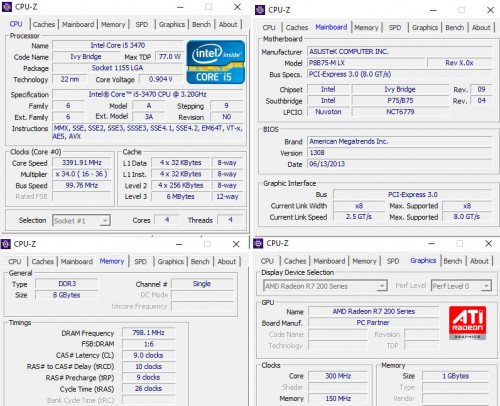Click the GPU memory size 1 GBytes value
The height and width of the screenshot is (406, 500).
coord(456,376)
